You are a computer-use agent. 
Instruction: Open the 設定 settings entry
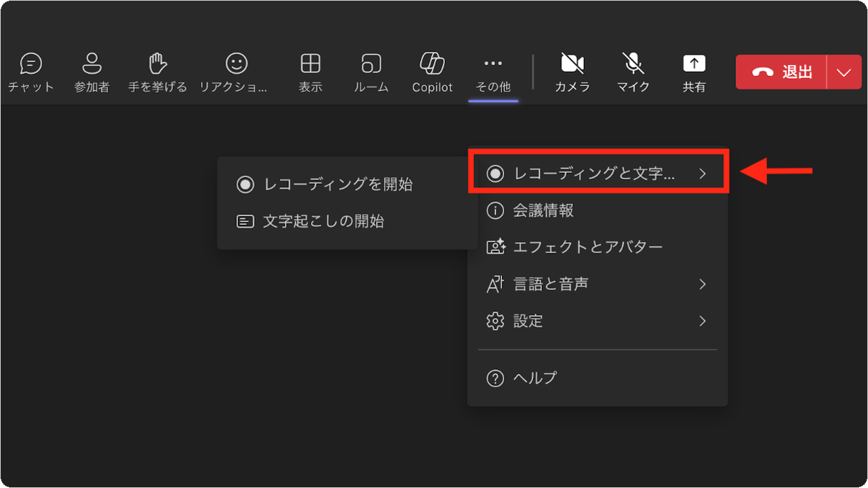click(x=597, y=321)
